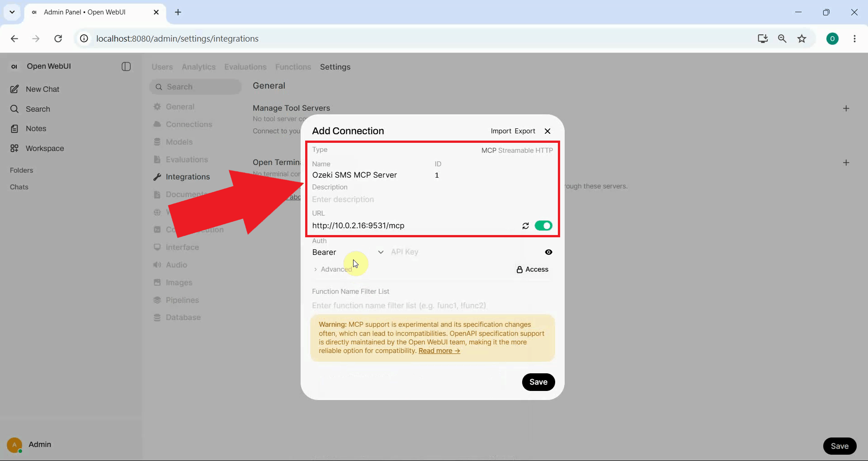Open Connections settings section

point(183,124)
